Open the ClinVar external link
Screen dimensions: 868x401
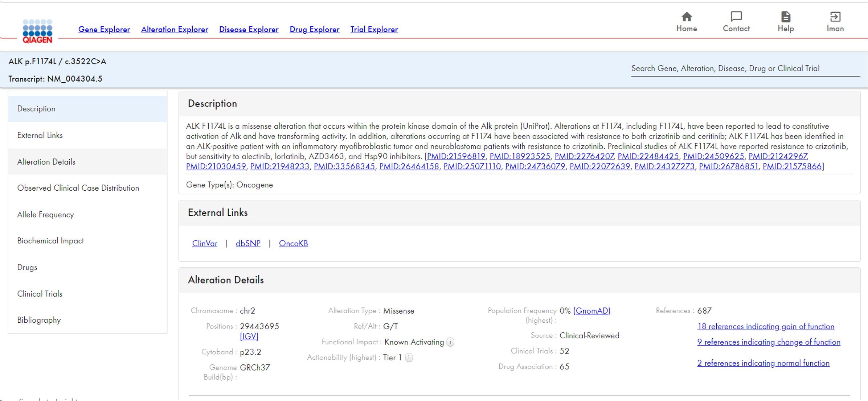[205, 243]
